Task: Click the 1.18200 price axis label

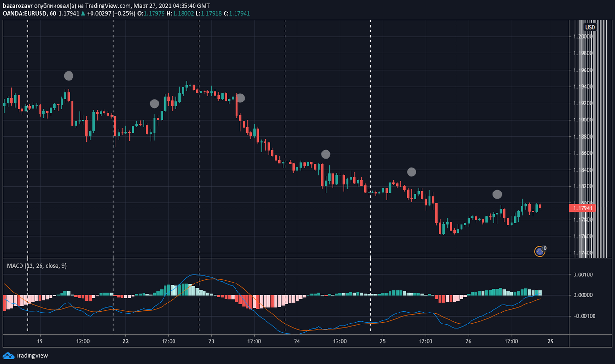Action: click(x=583, y=186)
